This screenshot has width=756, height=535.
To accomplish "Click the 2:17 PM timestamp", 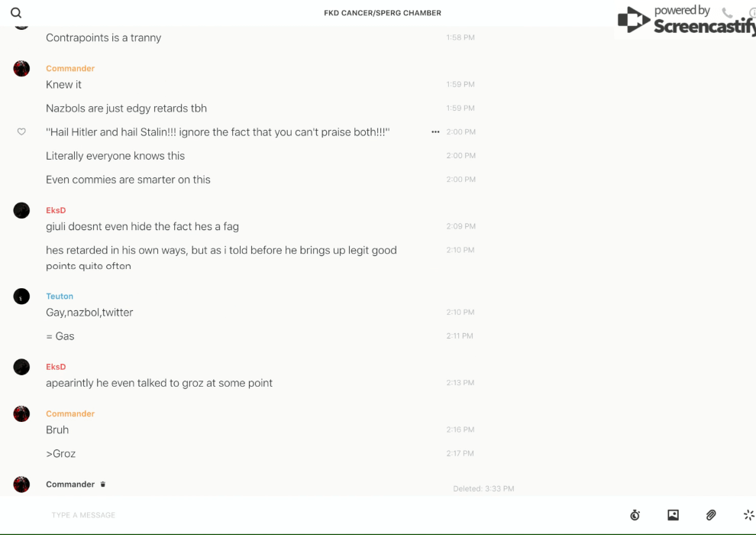I will (x=460, y=454).
